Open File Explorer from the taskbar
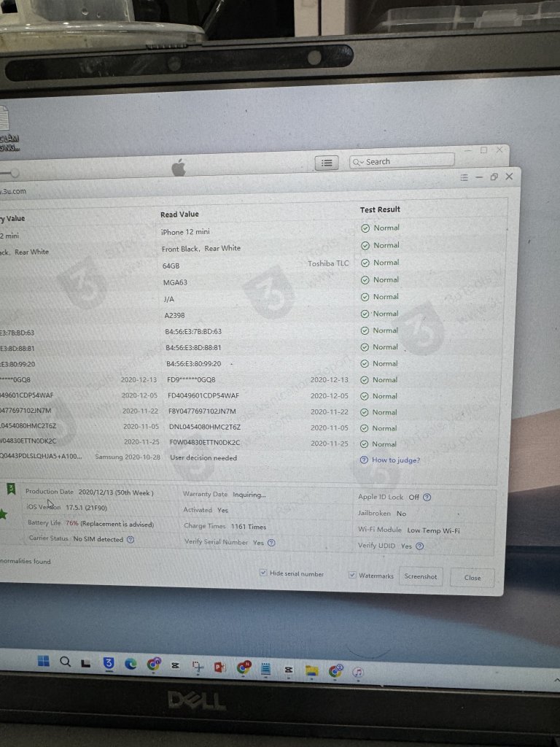The width and height of the screenshot is (560, 747). click(311, 670)
